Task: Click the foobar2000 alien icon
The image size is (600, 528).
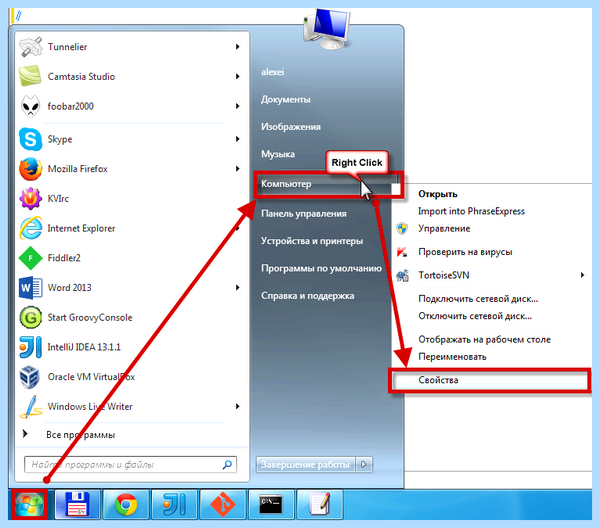Action: click(30, 106)
